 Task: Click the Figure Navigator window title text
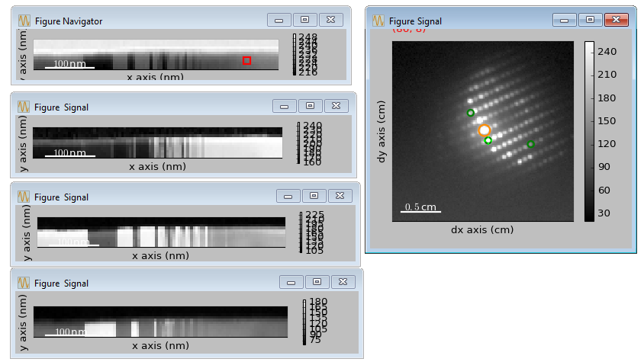coord(69,21)
